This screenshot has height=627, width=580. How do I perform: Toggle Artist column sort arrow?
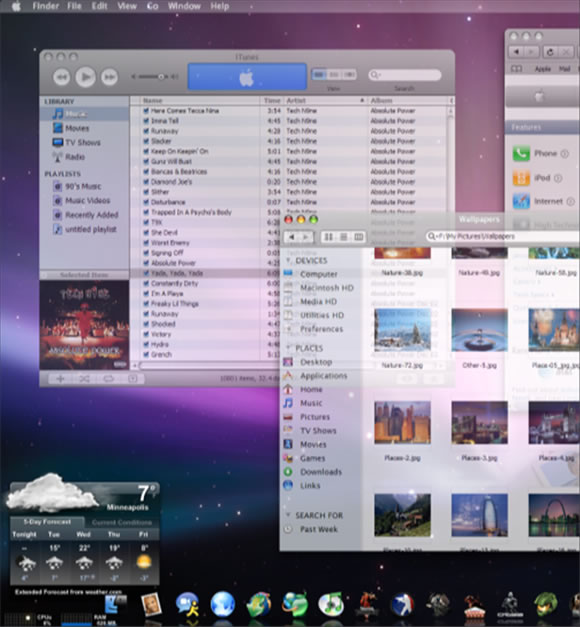click(x=362, y=100)
